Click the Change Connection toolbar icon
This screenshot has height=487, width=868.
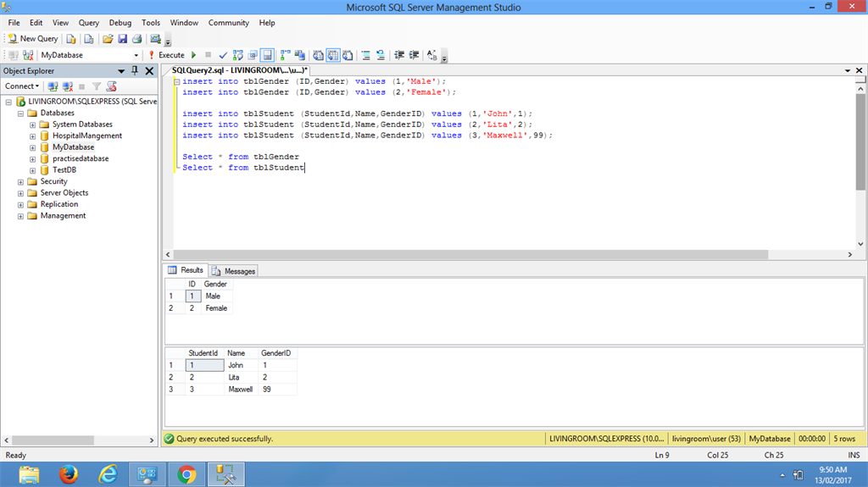click(x=28, y=55)
